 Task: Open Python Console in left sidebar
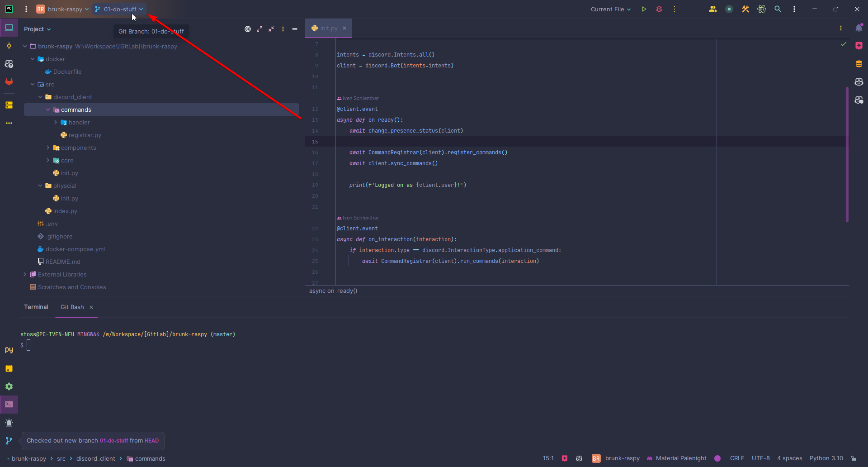click(9, 350)
